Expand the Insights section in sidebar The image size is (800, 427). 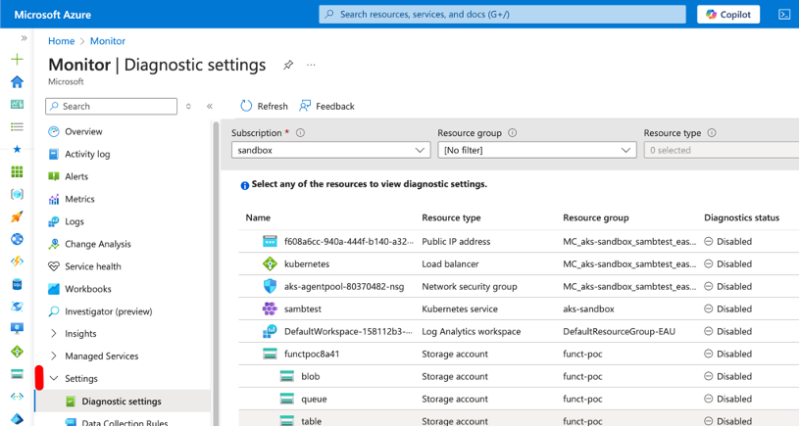pyautogui.click(x=53, y=333)
